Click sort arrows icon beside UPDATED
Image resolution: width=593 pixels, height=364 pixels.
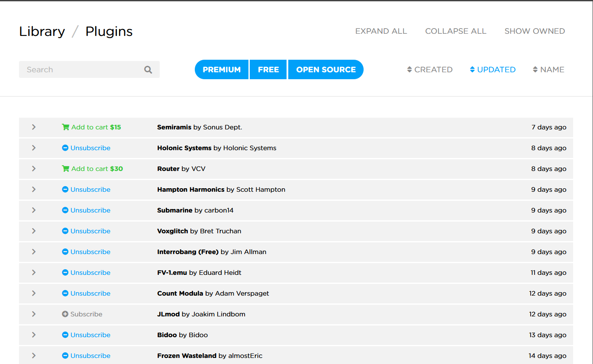pyautogui.click(x=472, y=70)
